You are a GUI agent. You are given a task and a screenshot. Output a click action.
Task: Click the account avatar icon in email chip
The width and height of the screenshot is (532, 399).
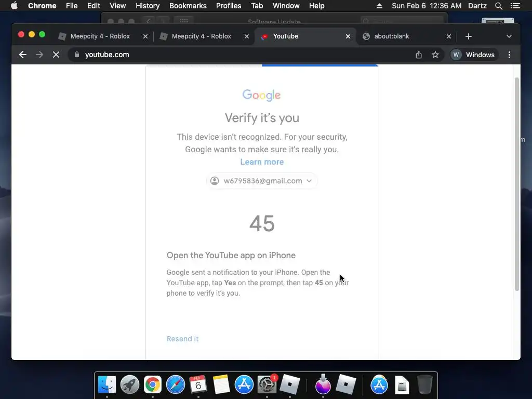(x=215, y=181)
